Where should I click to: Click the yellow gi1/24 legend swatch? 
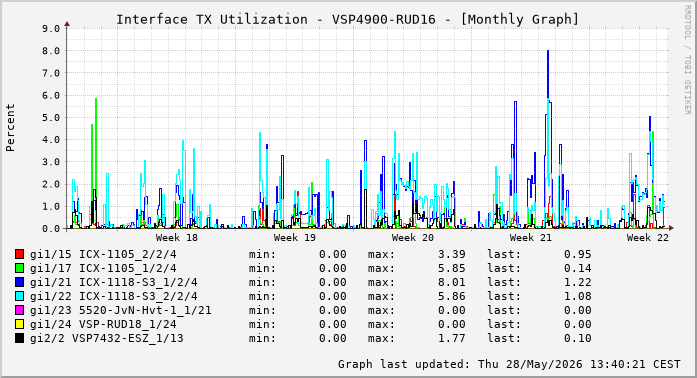coord(19,324)
